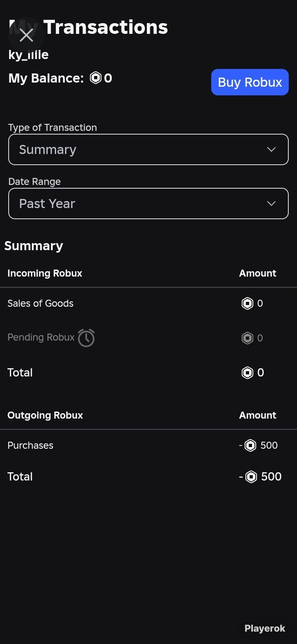Expand the Summary dropdown chevron
297x644 pixels.
(x=271, y=149)
